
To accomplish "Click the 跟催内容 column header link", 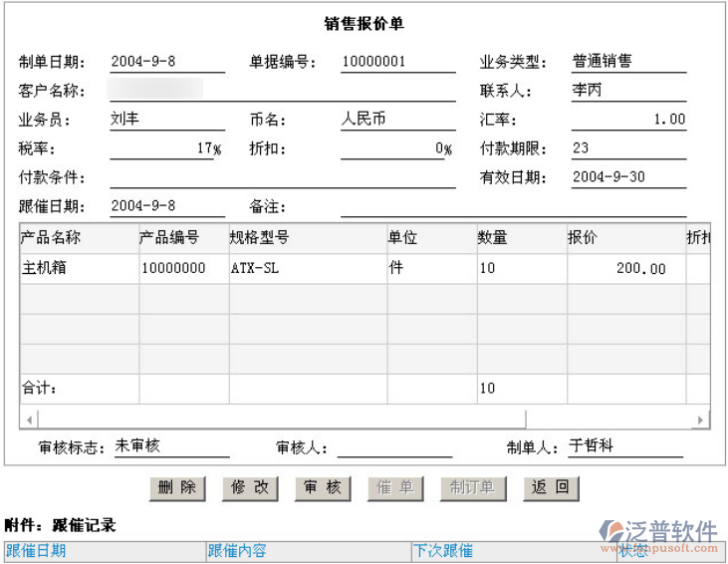I will point(237,551).
